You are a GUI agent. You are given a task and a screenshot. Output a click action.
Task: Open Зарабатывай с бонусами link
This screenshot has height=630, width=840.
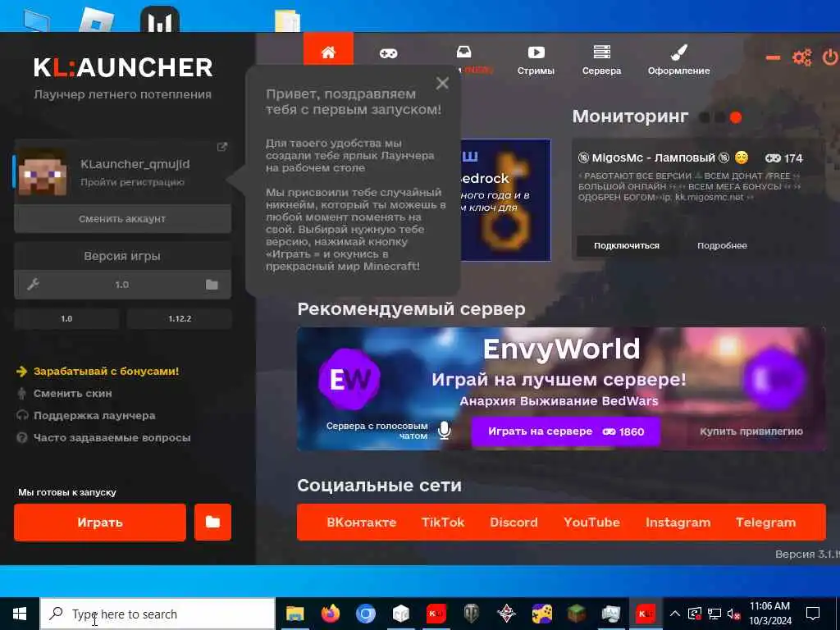(x=106, y=372)
